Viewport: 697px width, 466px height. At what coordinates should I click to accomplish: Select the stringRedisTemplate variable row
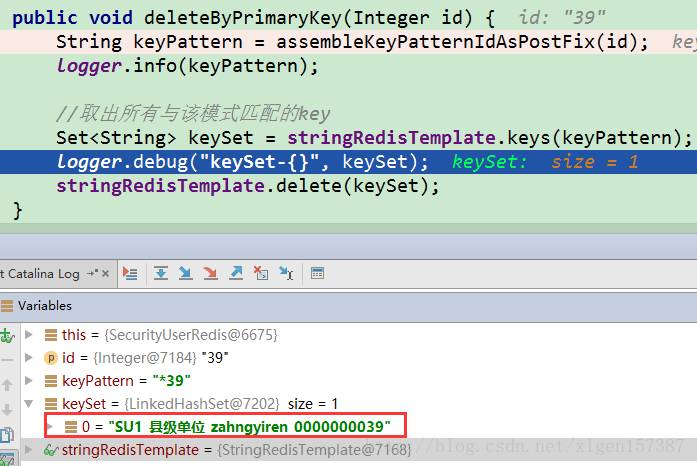359,450
